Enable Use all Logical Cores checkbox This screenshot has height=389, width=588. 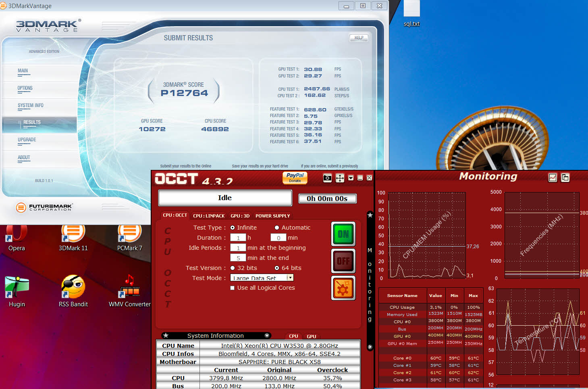[x=232, y=288]
